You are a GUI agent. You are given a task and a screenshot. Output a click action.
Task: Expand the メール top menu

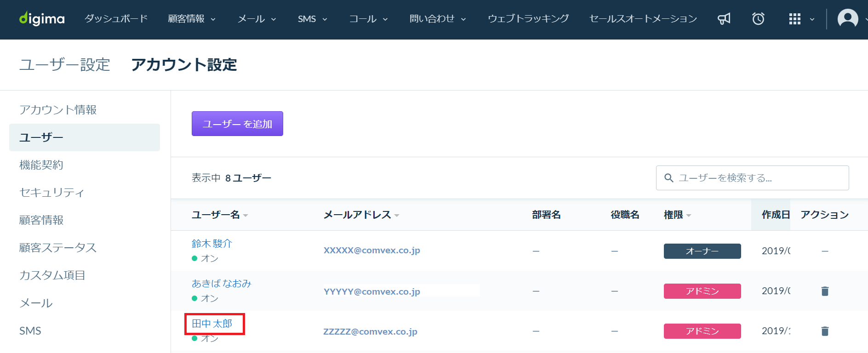257,19
